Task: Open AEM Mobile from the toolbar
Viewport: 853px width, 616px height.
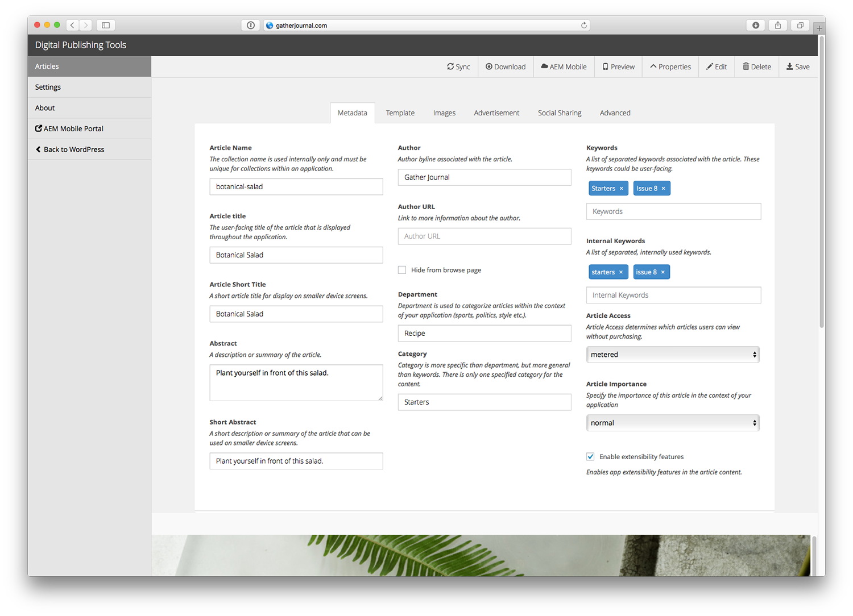Action: 564,66
